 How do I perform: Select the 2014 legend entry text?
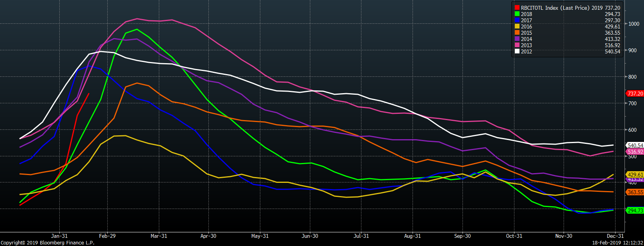(x=526, y=39)
